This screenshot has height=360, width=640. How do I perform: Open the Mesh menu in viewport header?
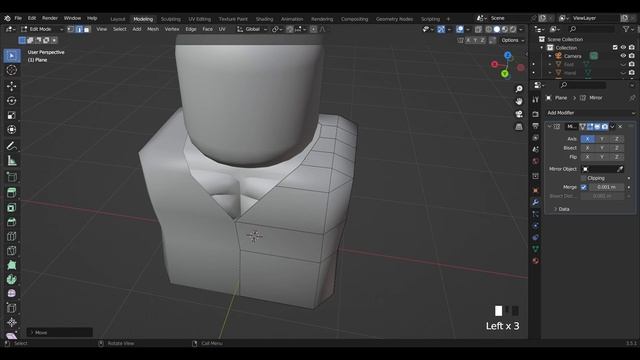tap(153, 29)
